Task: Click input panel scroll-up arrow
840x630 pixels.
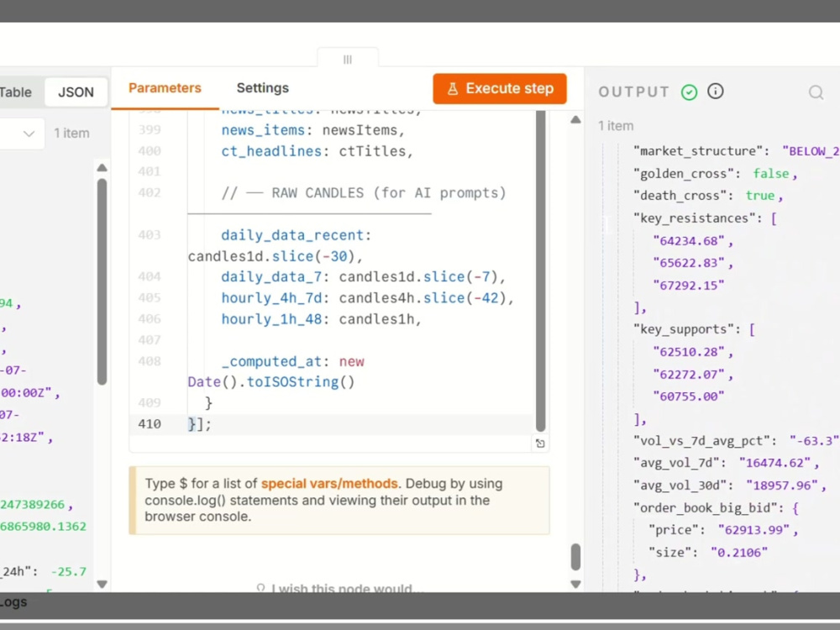Action: [102, 168]
